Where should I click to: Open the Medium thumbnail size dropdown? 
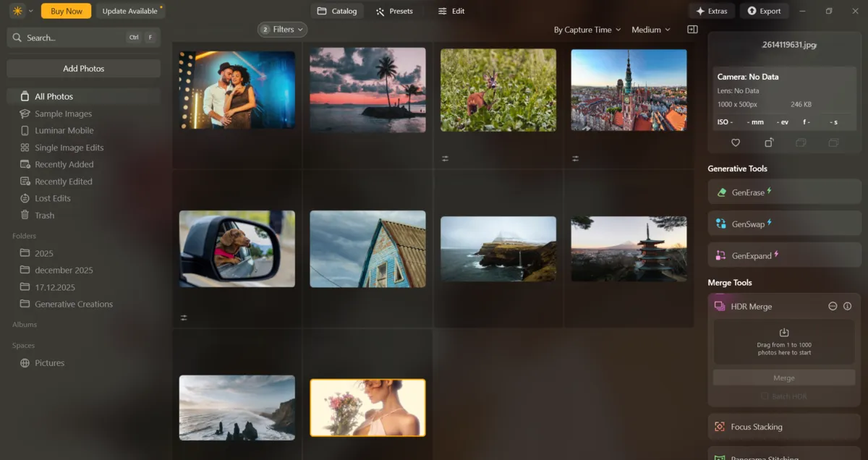click(x=650, y=29)
